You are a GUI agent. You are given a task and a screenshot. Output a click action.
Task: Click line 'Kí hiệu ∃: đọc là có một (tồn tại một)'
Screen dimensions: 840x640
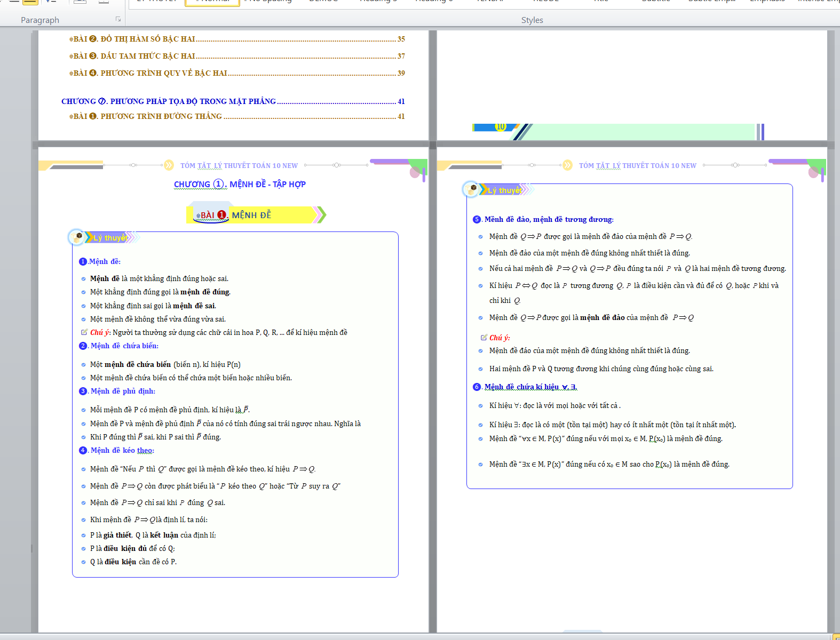click(x=613, y=425)
